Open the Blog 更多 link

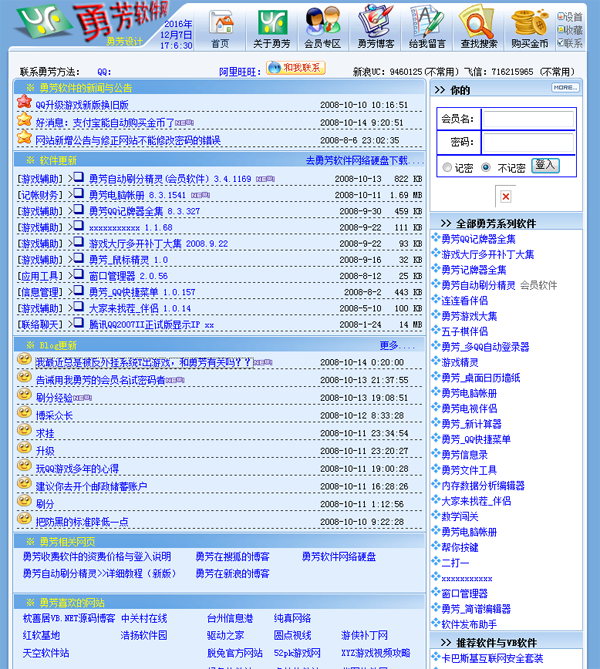[397, 345]
